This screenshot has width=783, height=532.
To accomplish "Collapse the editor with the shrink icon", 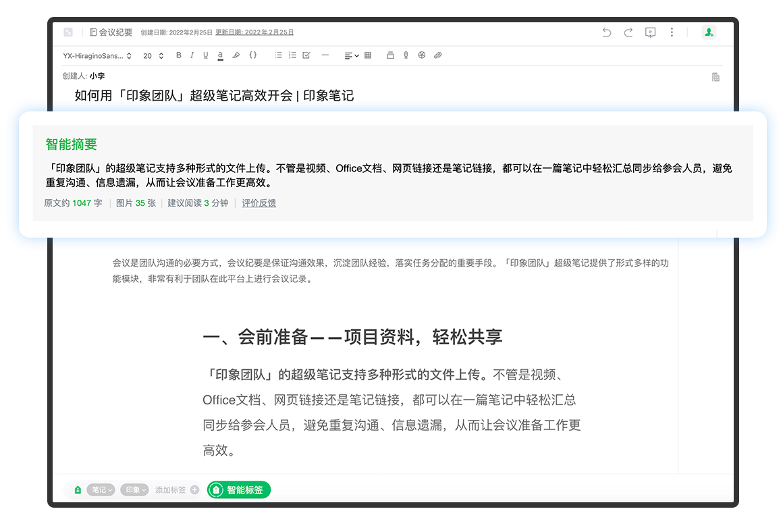I will 68,32.
